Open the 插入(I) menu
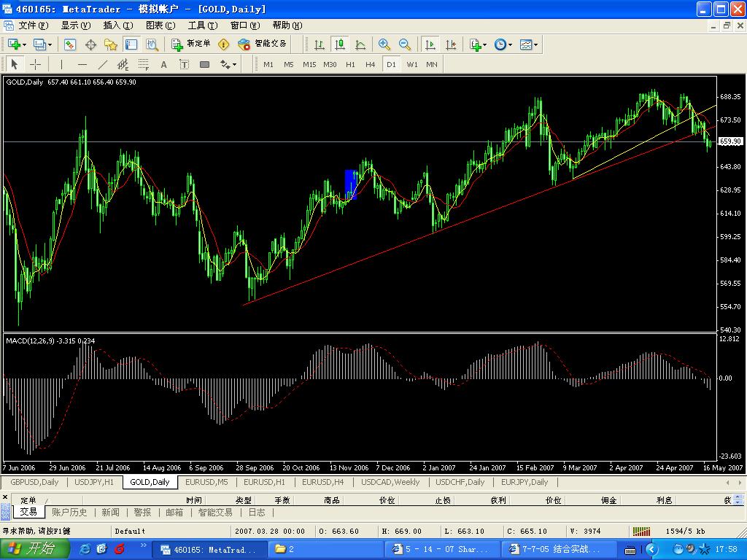747x560 pixels. click(118, 26)
